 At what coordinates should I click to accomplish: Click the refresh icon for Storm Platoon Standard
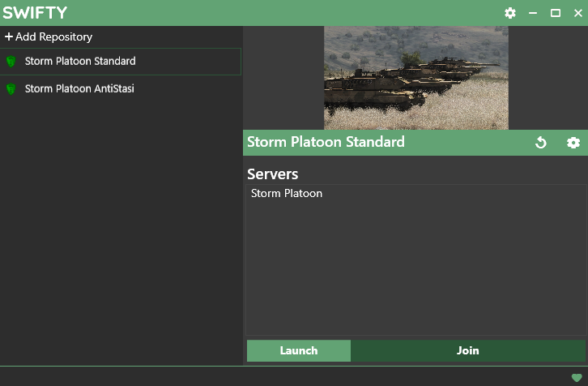[x=541, y=143]
